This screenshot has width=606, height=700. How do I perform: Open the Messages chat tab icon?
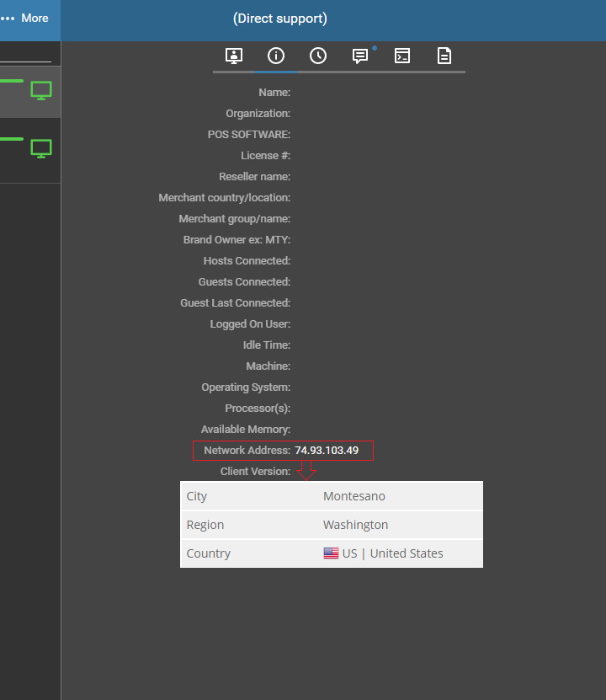point(360,56)
